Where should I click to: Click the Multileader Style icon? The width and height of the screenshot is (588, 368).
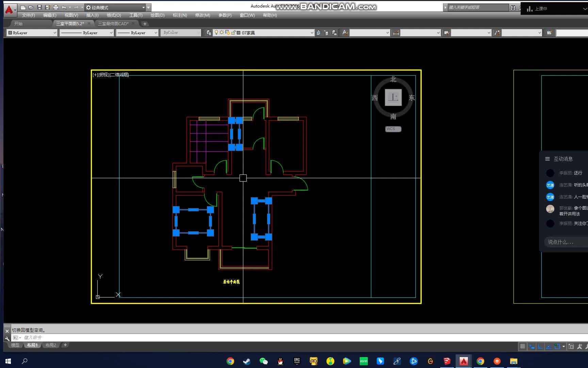tap(497, 33)
